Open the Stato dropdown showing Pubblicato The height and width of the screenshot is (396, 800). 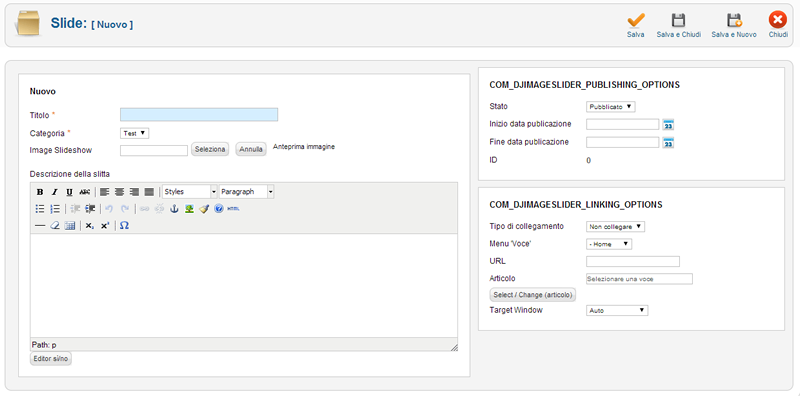point(611,107)
